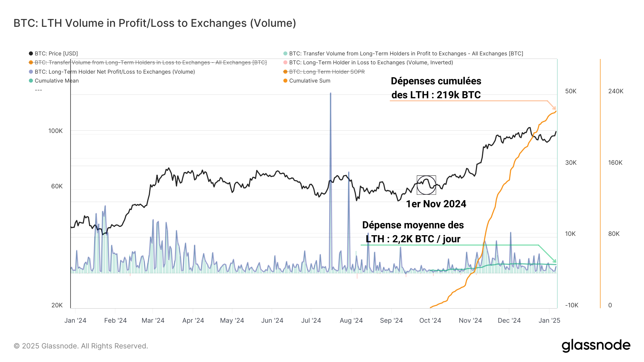
Task: Hide the Transfer Volume in Profit to Exchanges series
Action: pyautogui.click(x=406, y=54)
